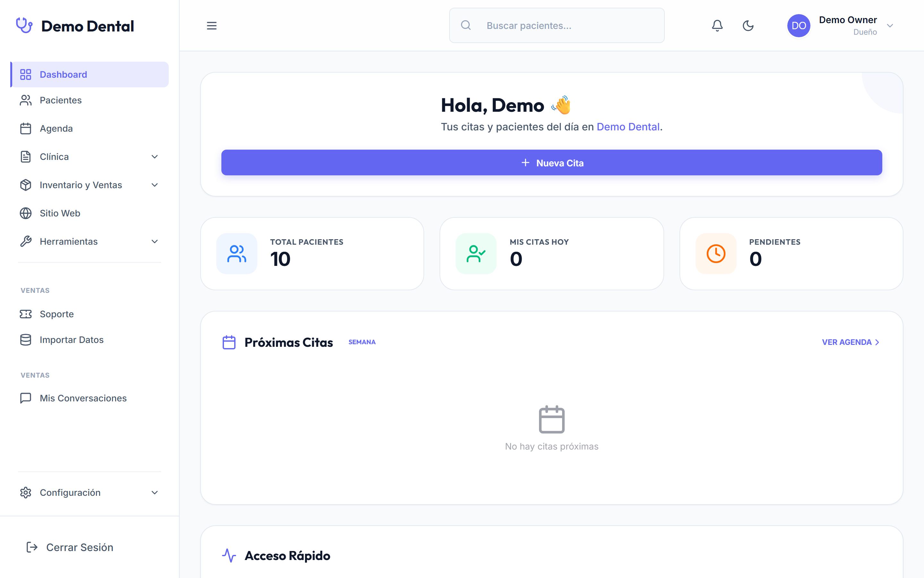Open the Demo Owner account dropdown chevron
Viewport: 924px width, 578px height.
click(890, 26)
